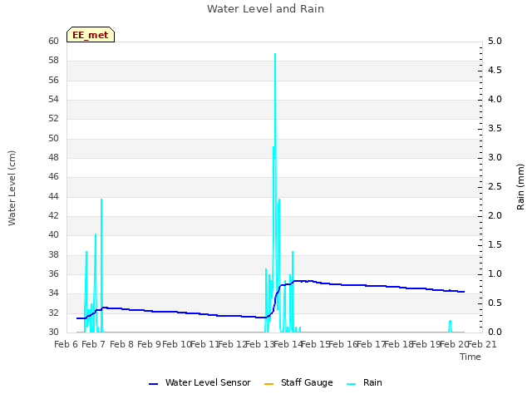The height and width of the screenshot is (399, 532).
Task: Click the 32 water level tick
Action: [x=53, y=313]
